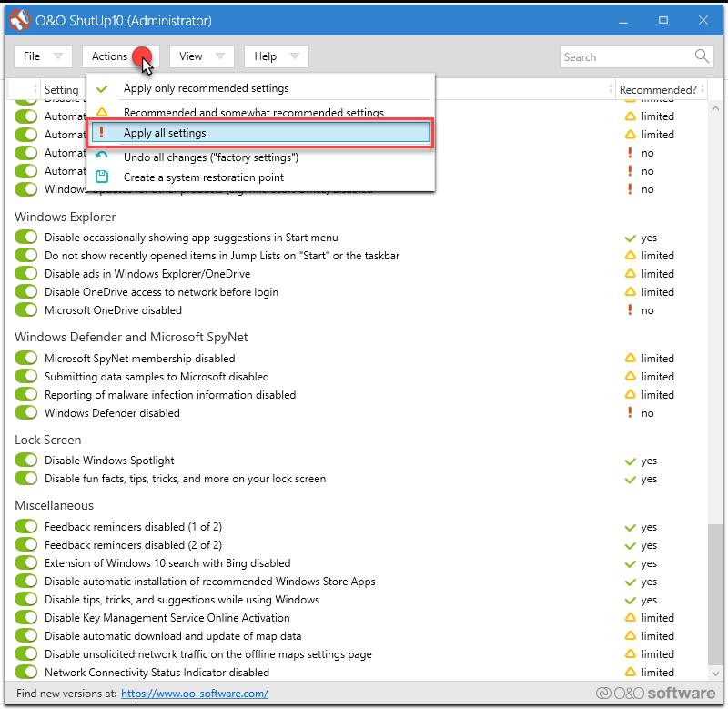Click the limited icon for Microsoft SpyNet membership disabled
This screenshot has height=709, width=728.
(x=630, y=358)
